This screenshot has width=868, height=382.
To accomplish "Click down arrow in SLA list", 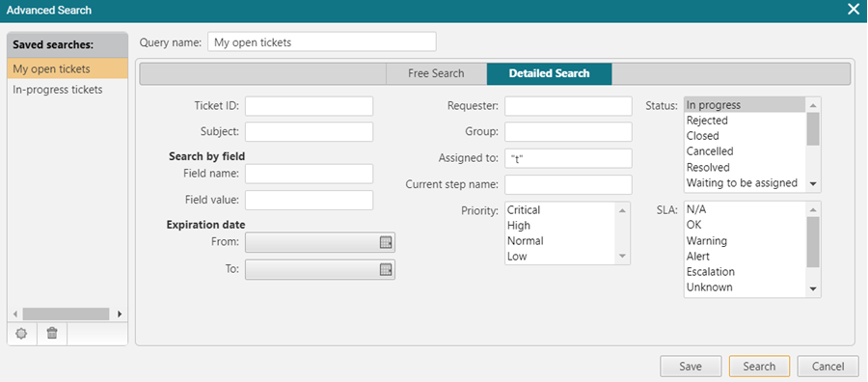I will pos(813,288).
